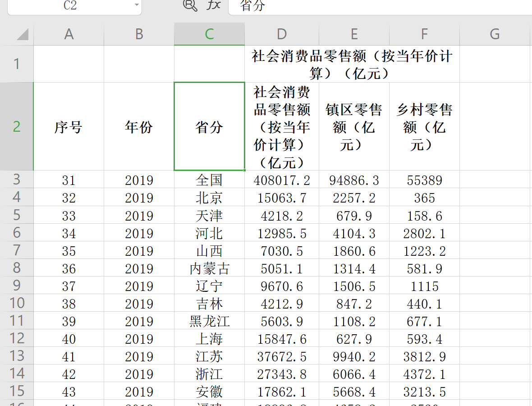532x406 pixels.
Task: Select row 2 header
Action: pyautogui.click(x=17, y=126)
